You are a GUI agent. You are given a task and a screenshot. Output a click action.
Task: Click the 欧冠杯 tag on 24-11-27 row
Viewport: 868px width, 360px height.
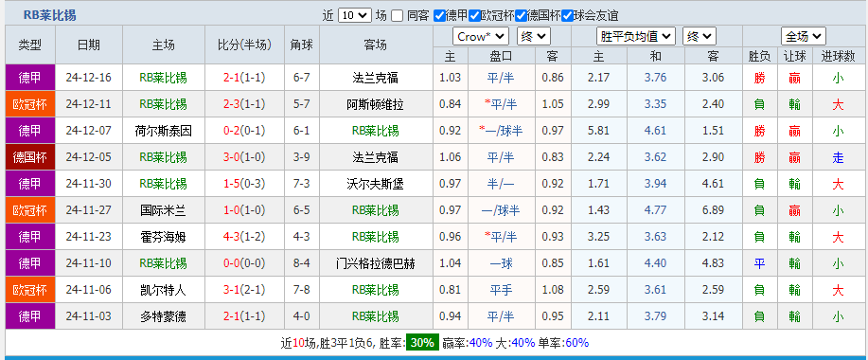(30, 210)
